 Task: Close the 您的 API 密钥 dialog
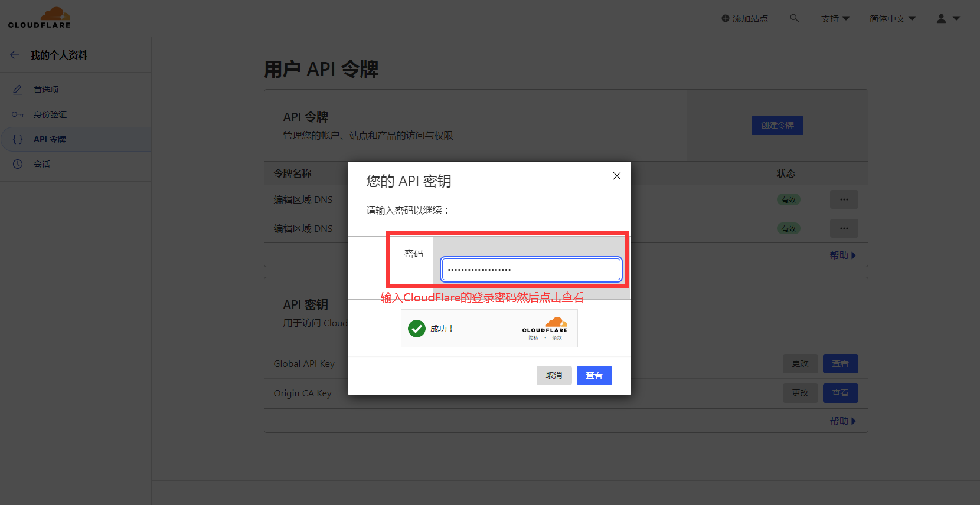617,176
